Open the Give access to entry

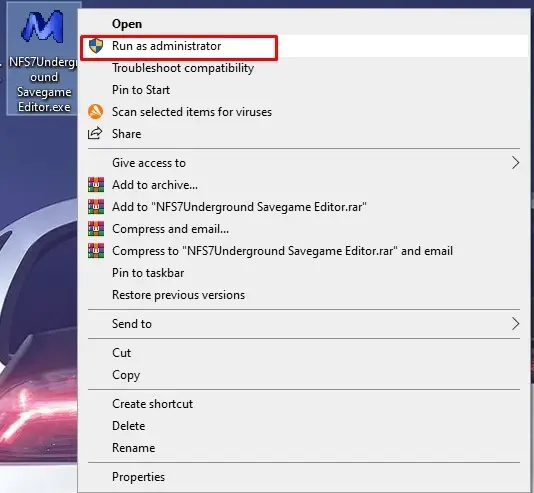tap(303, 163)
